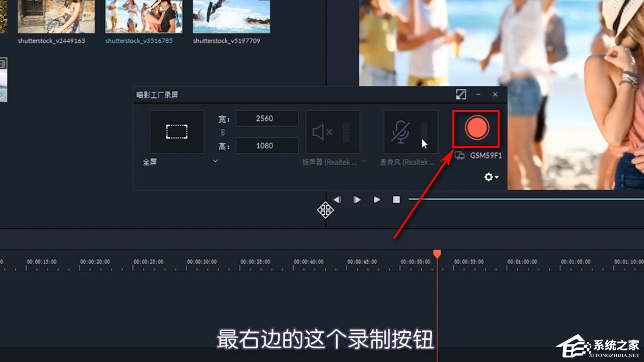
Task: Click the step-forward frame icon
Action: pos(357,200)
